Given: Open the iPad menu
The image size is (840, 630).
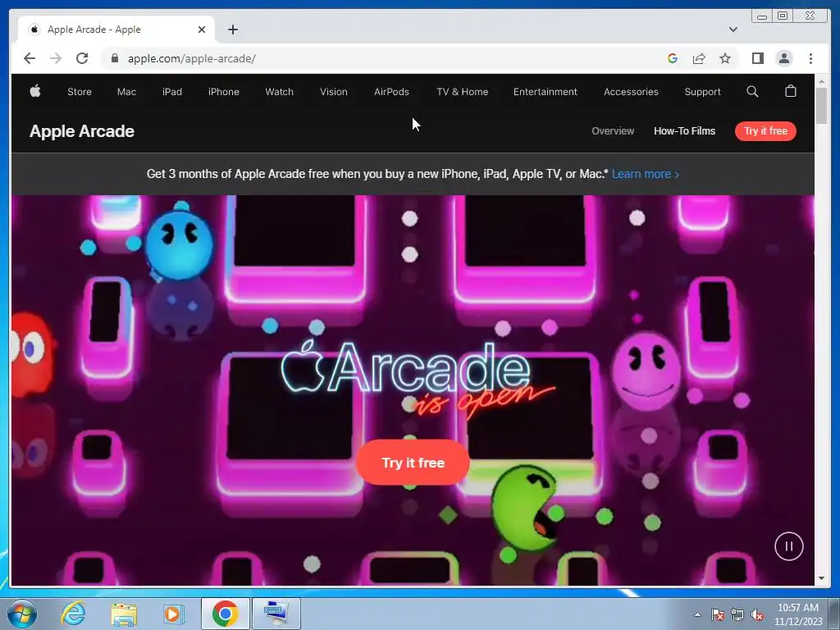Looking at the screenshot, I should 172,92.
